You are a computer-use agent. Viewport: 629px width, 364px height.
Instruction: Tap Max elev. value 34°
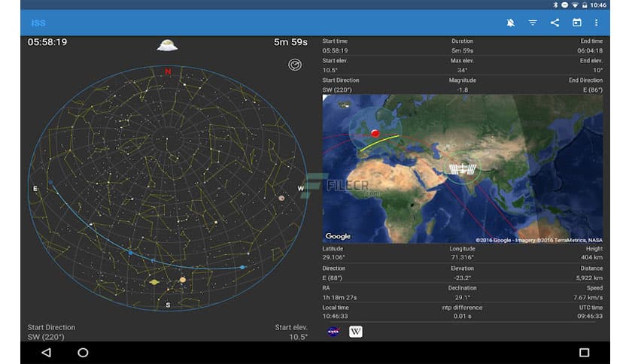click(462, 70)
